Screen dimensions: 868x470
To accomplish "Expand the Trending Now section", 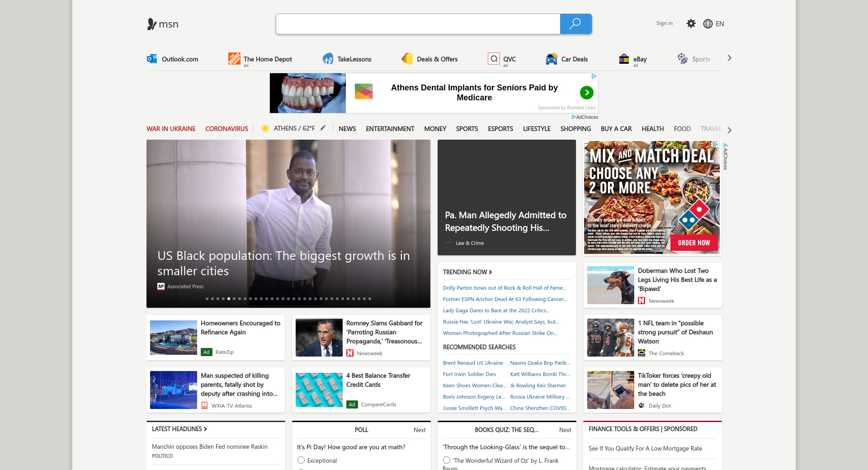I will pyautogui.click(x=467, y=272).
